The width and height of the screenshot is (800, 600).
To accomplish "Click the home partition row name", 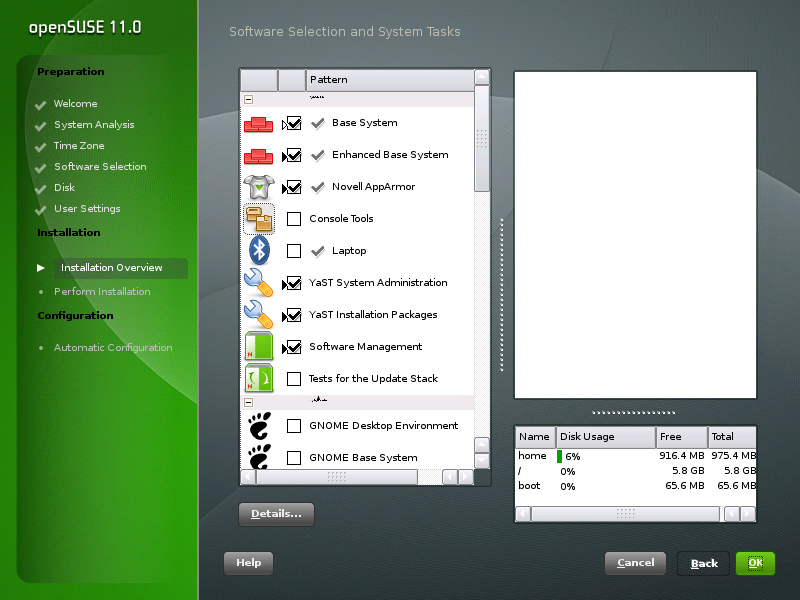I will 532,456.
